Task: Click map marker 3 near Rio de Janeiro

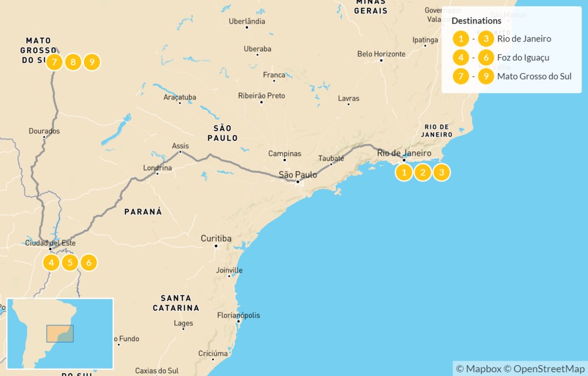Action: coord(442,172)
